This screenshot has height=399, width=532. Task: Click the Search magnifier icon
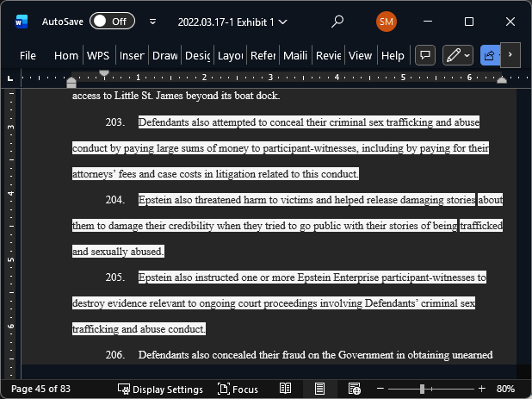(337, 22)
